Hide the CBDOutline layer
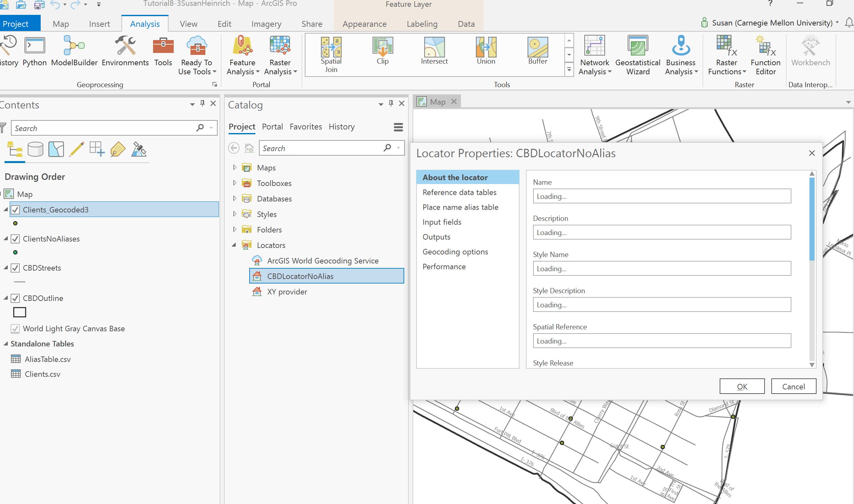The height and width of the screenshot is (504, 854). [15, 298]
